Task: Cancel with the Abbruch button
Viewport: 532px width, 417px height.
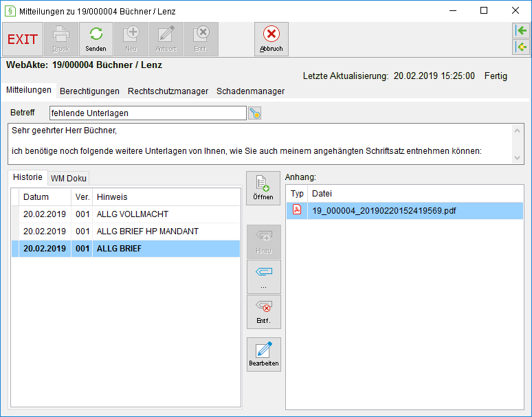Action: click(x=271, y=39)
